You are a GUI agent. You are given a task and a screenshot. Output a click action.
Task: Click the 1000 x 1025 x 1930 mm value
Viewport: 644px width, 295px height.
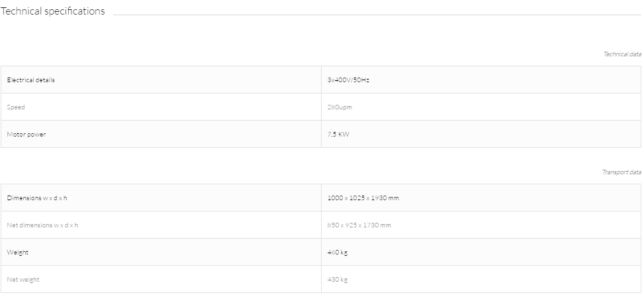click(x=363, y=198)
